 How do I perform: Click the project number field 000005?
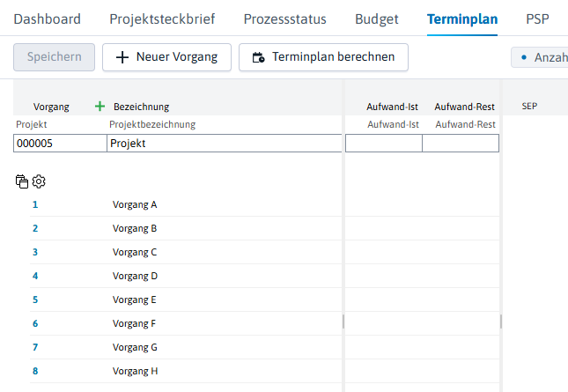[60, 143]
